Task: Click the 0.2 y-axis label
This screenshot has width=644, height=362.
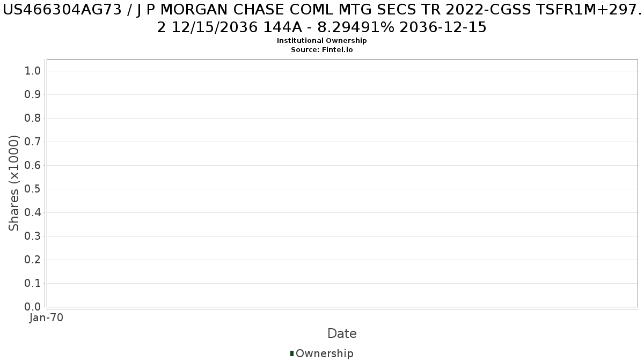Action: pyautogui.click(x=33, y=260)
